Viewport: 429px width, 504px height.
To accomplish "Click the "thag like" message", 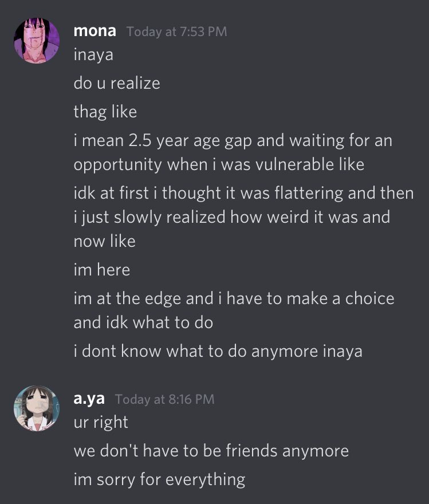I will [105, 111].
